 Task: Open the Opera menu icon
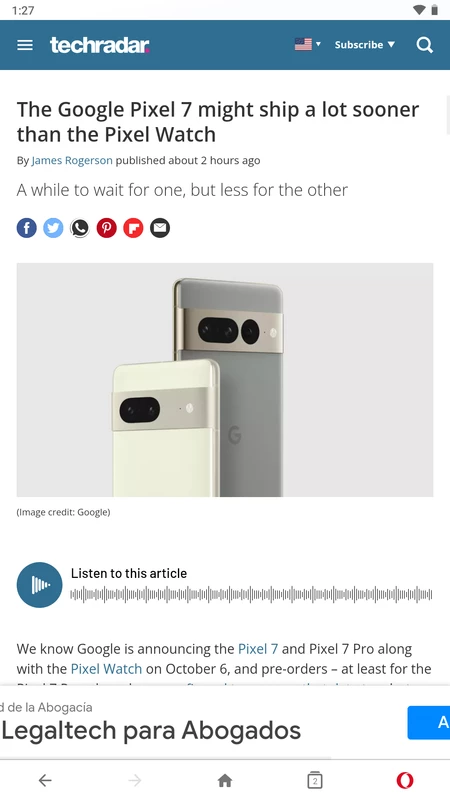click(405, 780)
